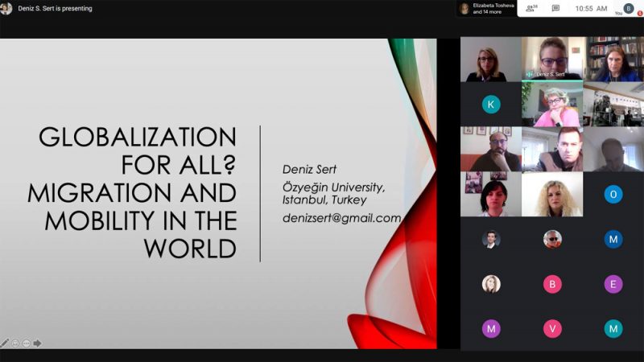Click the 'Deniz S. Sert is presenting' banner
Viewport: 644px width, 362px height.
(55, 8)
